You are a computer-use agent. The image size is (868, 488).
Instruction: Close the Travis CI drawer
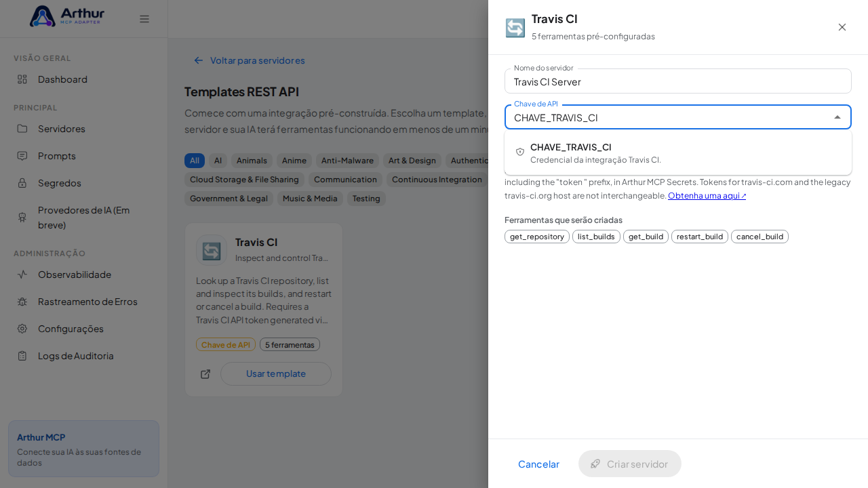pyautogui.click(x=842, y=27)
